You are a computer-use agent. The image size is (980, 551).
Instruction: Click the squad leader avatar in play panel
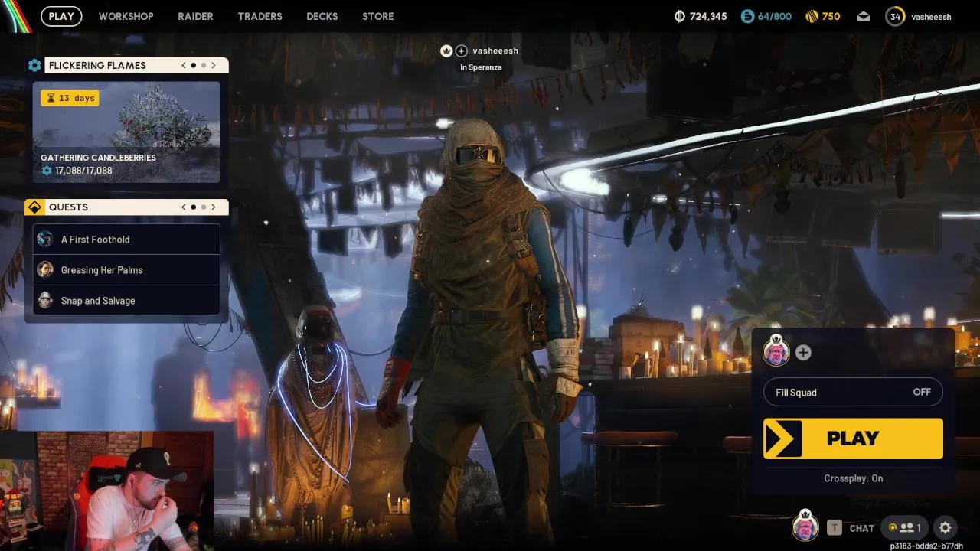pos(776,352)
